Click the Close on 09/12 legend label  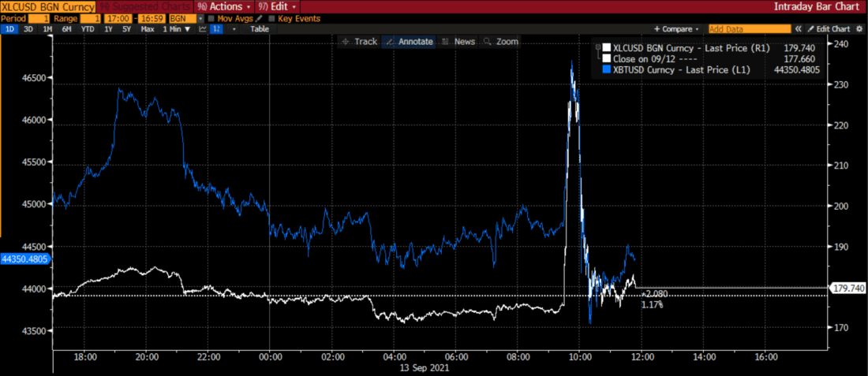655,59
